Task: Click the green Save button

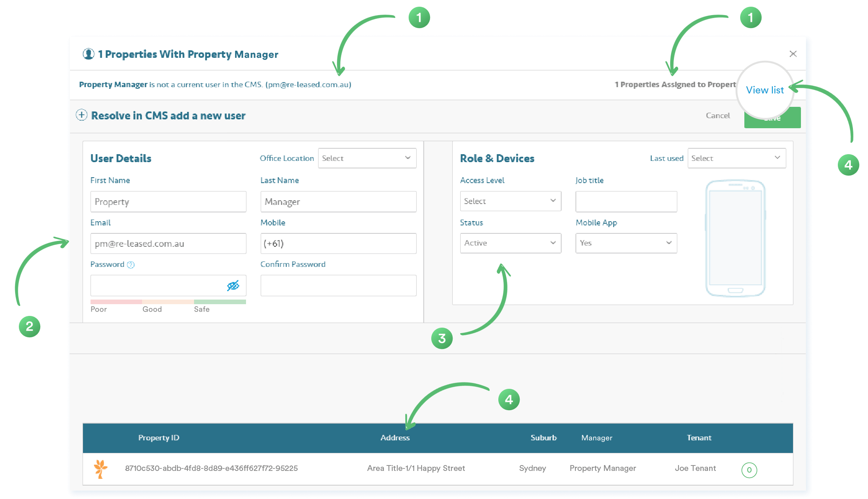Action: pyautogui.click(x=772, y=118)
